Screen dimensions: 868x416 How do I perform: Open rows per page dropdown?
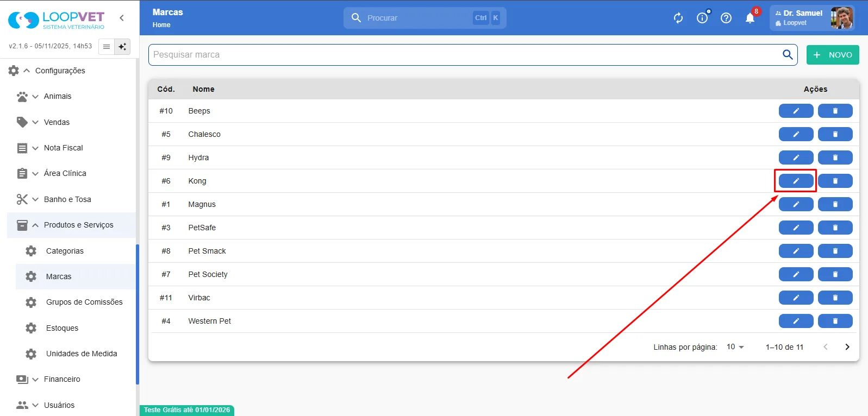735,346
